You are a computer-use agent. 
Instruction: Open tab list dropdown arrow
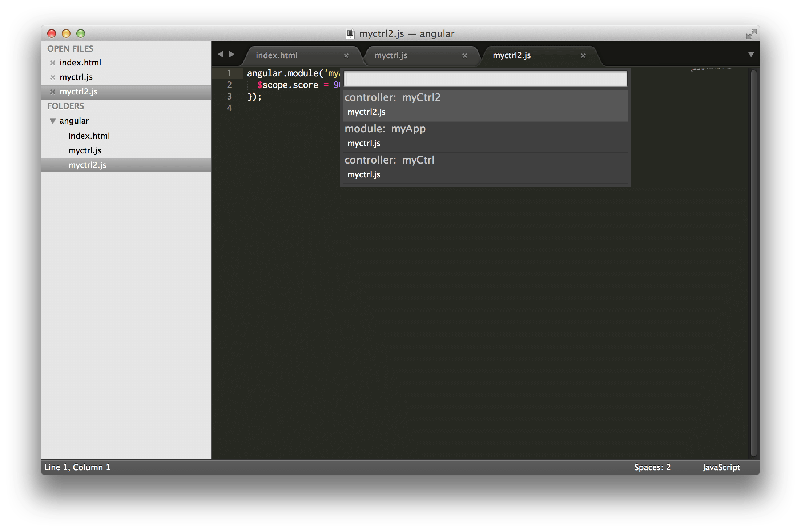click(x=751, y=55)
